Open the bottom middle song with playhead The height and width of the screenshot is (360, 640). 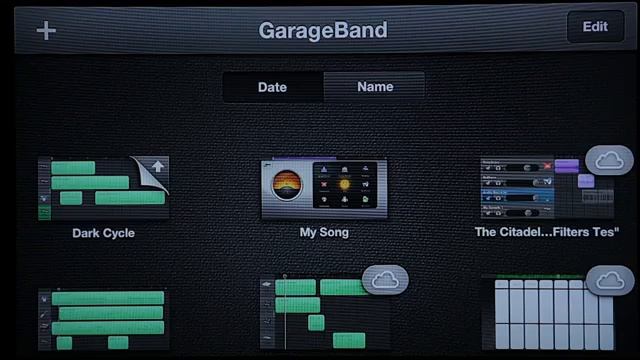324,312
